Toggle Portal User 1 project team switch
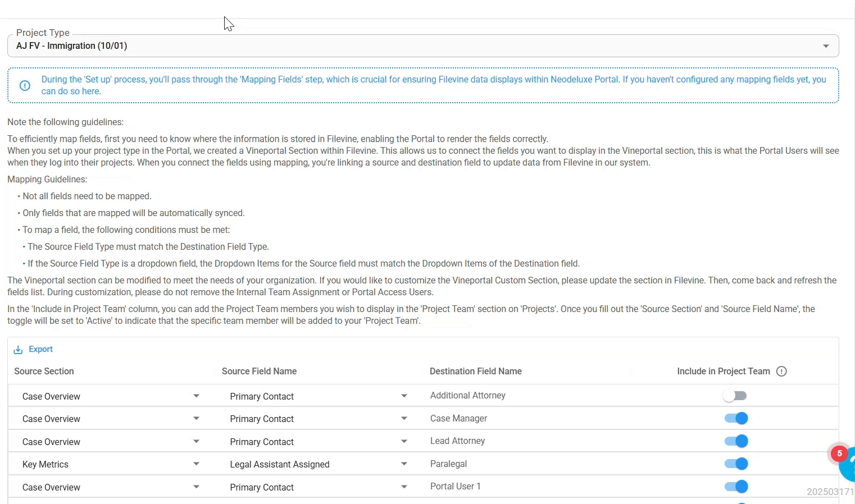Image resolution: width=855 pixels, height=504 pixels. tap(736, 487)
